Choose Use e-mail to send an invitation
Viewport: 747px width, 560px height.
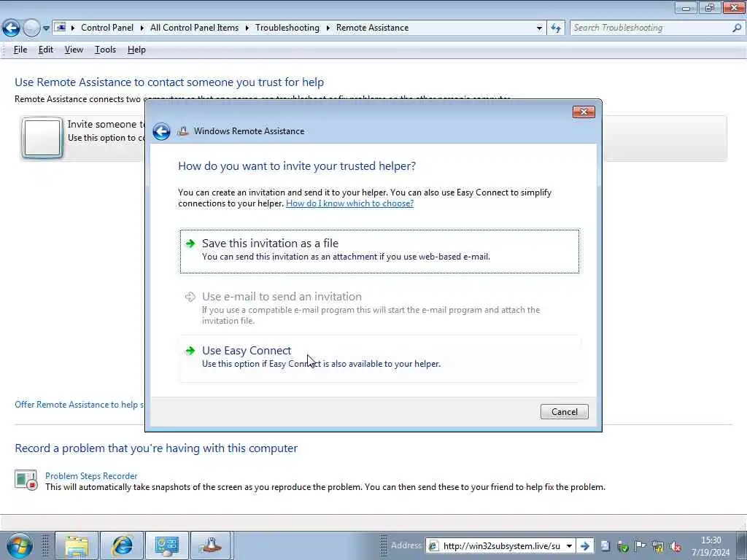click(x=379, y=307)
